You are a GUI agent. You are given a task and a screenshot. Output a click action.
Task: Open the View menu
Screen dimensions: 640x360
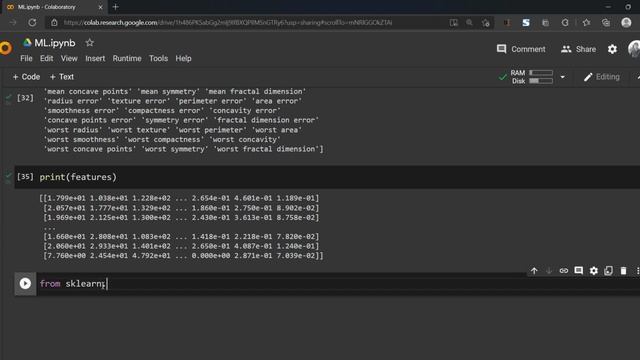[69, 58]
